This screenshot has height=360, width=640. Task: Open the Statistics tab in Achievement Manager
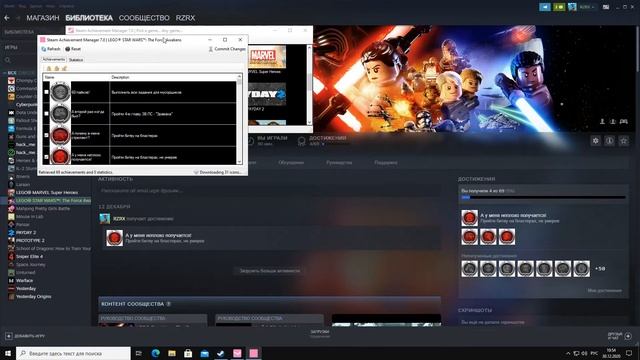76,60
